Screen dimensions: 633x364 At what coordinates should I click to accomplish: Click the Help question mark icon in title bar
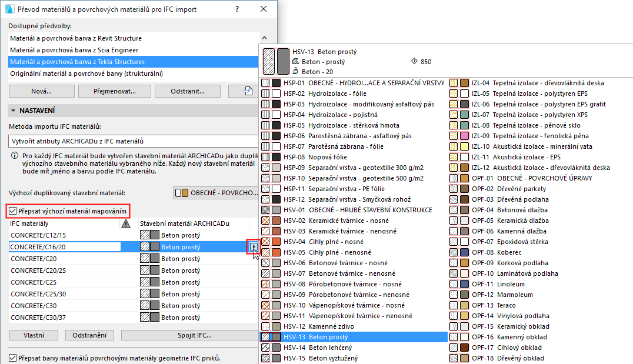point(236,9)
